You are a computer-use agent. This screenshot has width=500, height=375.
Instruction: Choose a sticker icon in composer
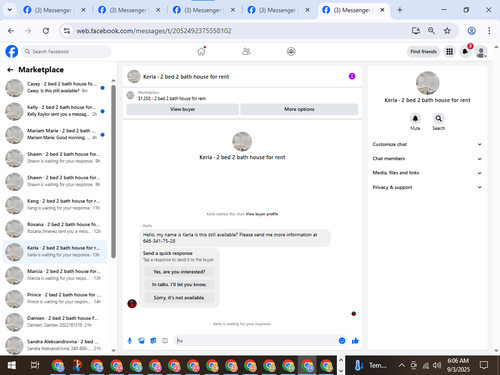tap(153, 341)
